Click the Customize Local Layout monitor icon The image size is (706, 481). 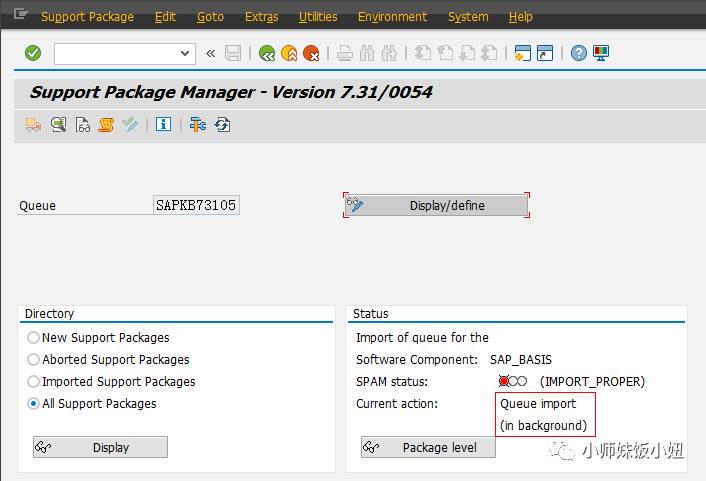tap(601, 53)
